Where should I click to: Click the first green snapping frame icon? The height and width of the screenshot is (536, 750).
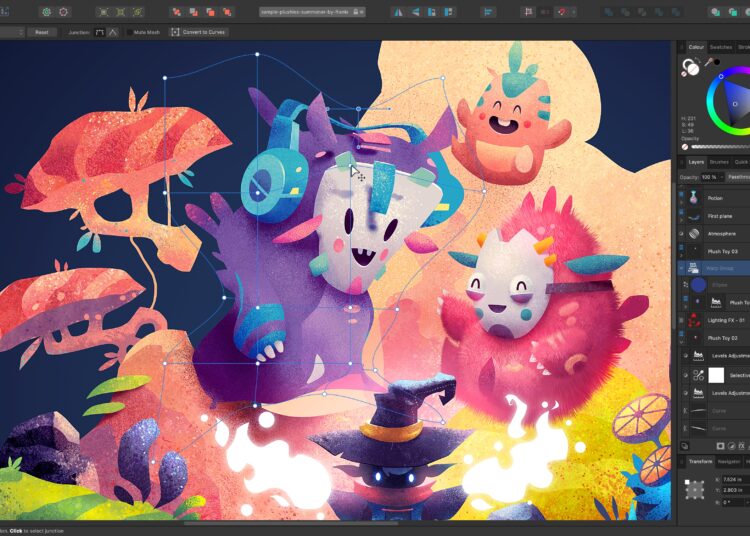[x=103, y=12]
